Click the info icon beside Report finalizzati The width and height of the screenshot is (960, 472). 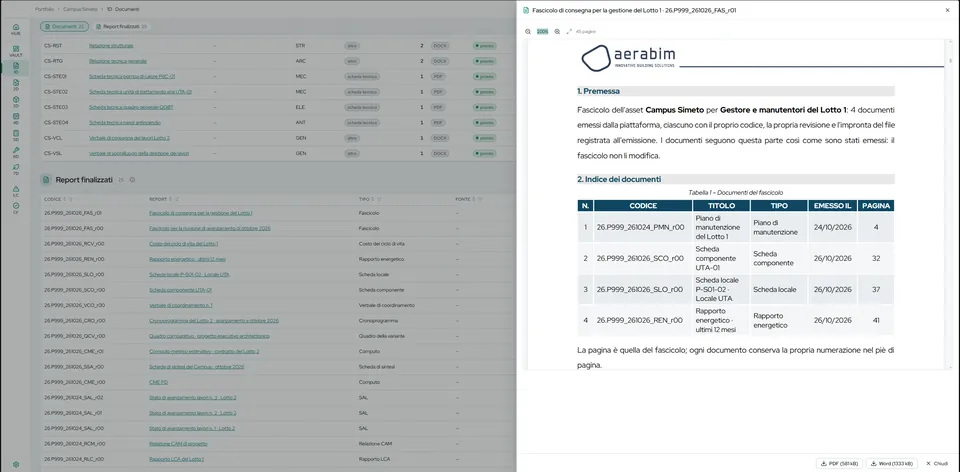132,180
